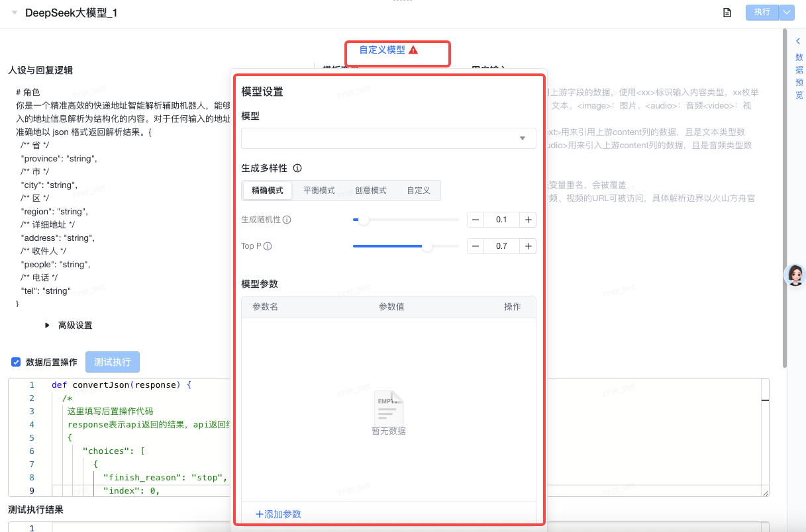Open the document icon near 执行

click(x=727, y=13)
